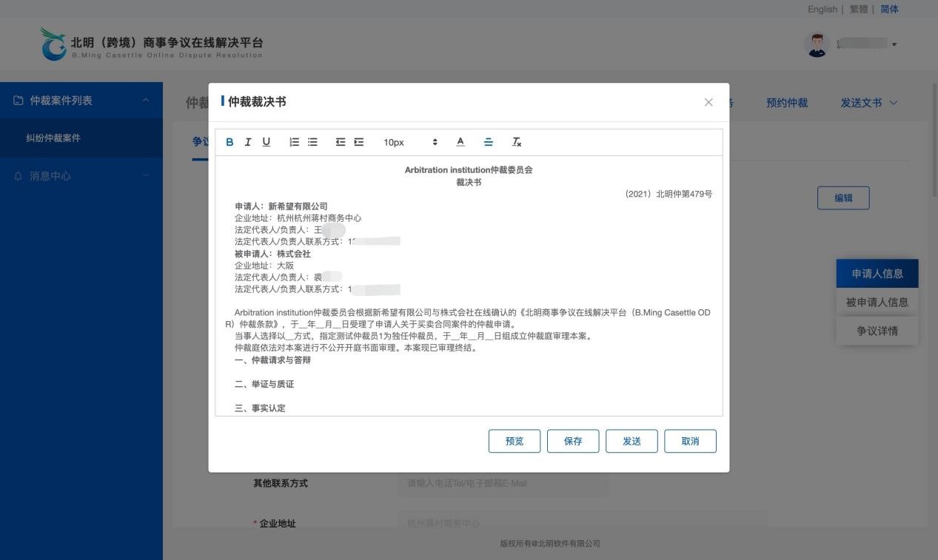Image resolution: width=938 pixels, height=560 pixels.
Task: Open the text color picker
Action: point(460,142)
